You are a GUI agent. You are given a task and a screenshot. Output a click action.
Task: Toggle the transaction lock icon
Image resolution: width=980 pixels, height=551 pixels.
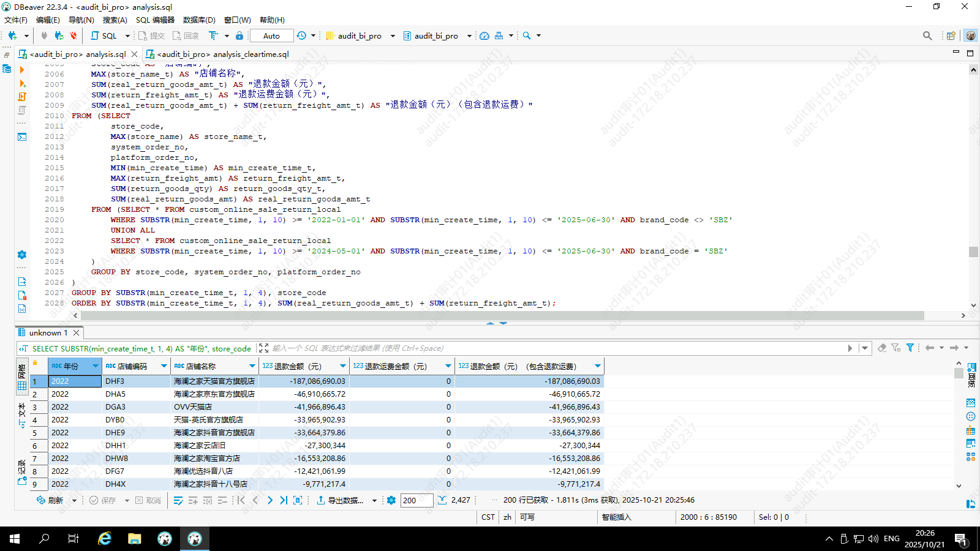coord(239,36)
